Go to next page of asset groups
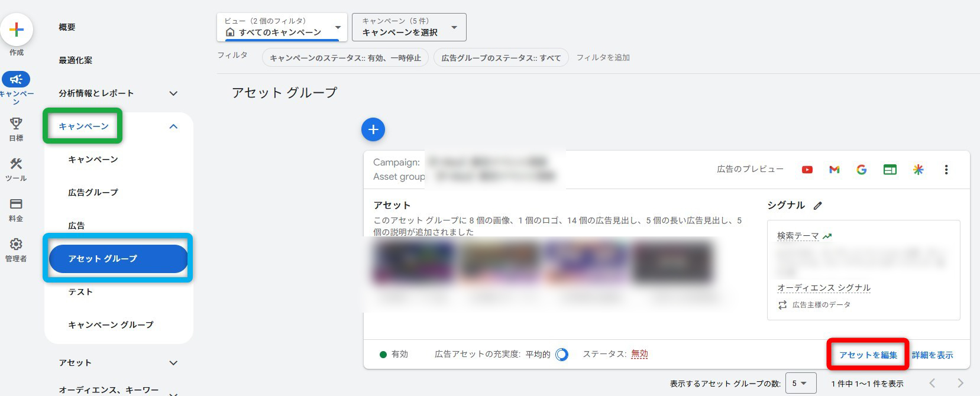Image resolution: width=980 pixels, height=396 pixels. click(960, 384)
